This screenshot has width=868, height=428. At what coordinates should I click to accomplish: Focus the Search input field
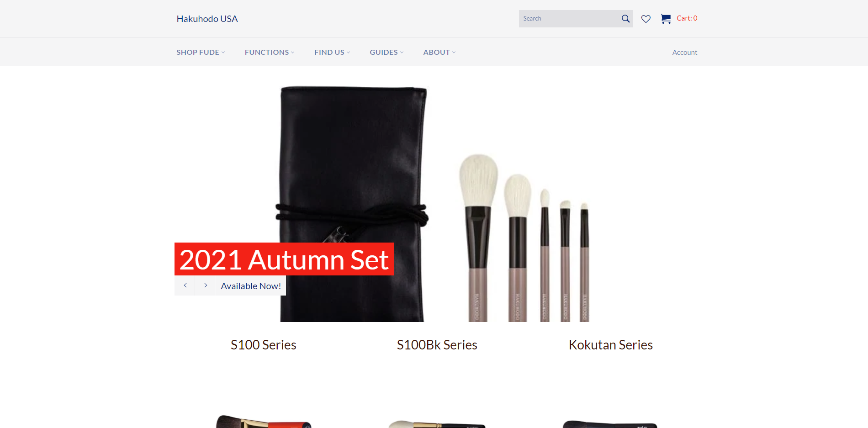coord(569,19)
